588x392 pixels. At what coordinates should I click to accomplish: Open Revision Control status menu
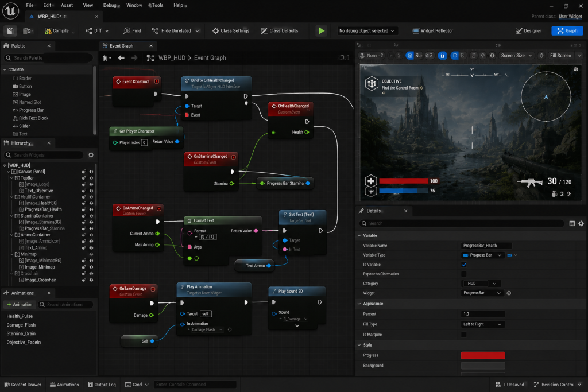557,385
